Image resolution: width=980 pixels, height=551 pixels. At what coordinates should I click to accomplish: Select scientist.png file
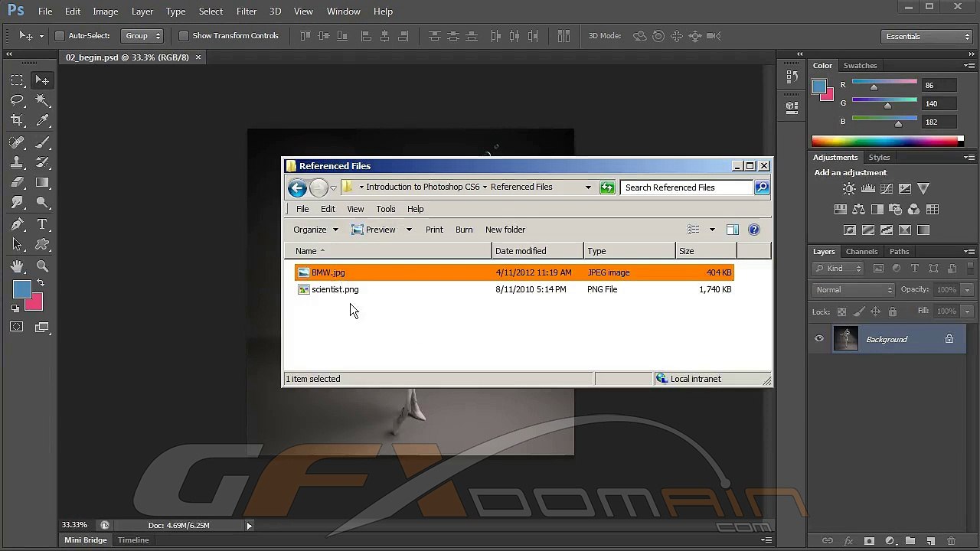coord(335,289)
